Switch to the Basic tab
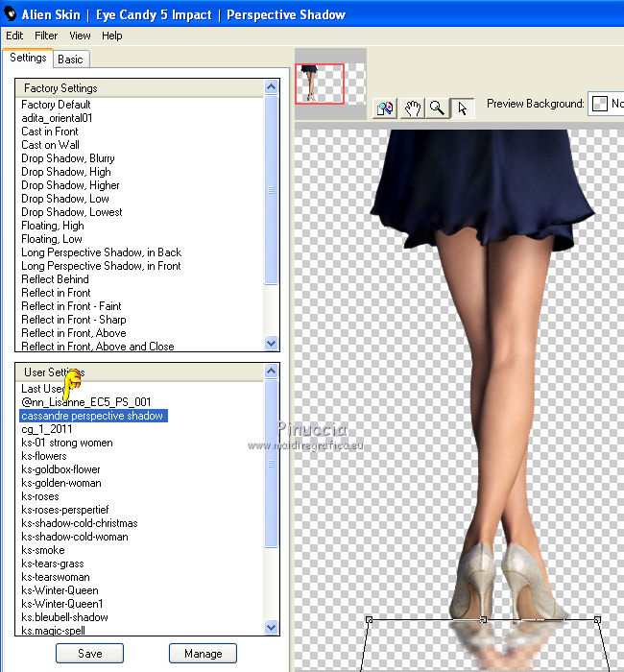 coord(71,60)
